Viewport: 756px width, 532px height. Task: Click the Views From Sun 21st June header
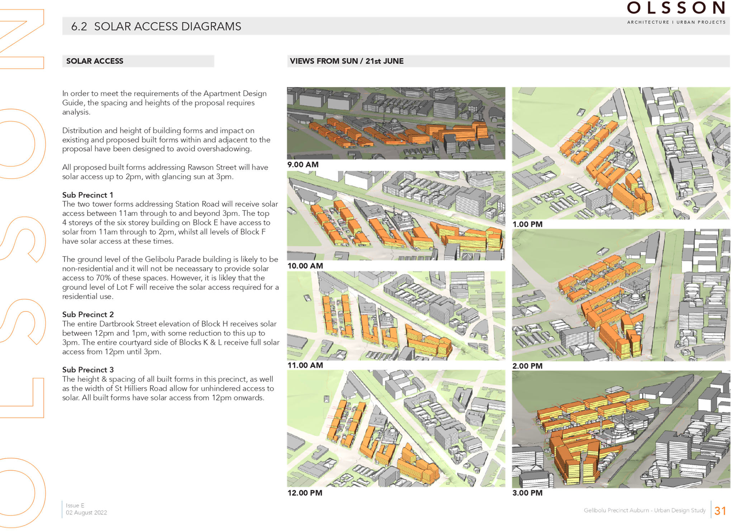(347, 61)
